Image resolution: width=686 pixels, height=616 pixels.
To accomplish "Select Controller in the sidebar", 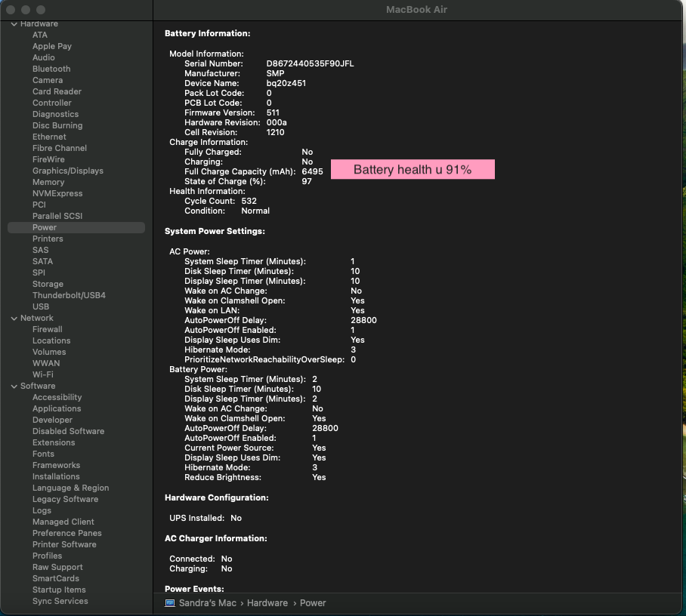I will pyautogui.click(x=52, y=103).
